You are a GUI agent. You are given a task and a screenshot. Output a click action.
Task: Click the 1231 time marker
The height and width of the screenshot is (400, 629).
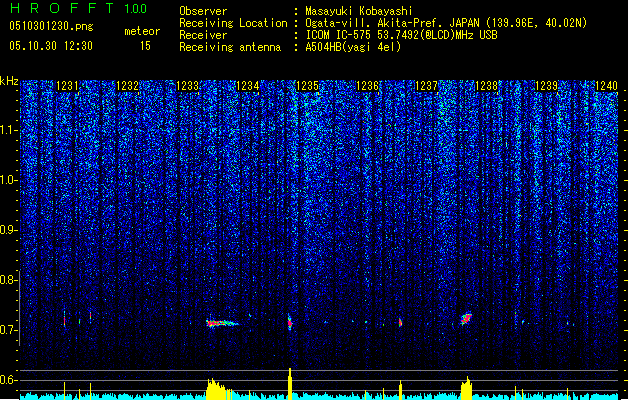(67, 86)
